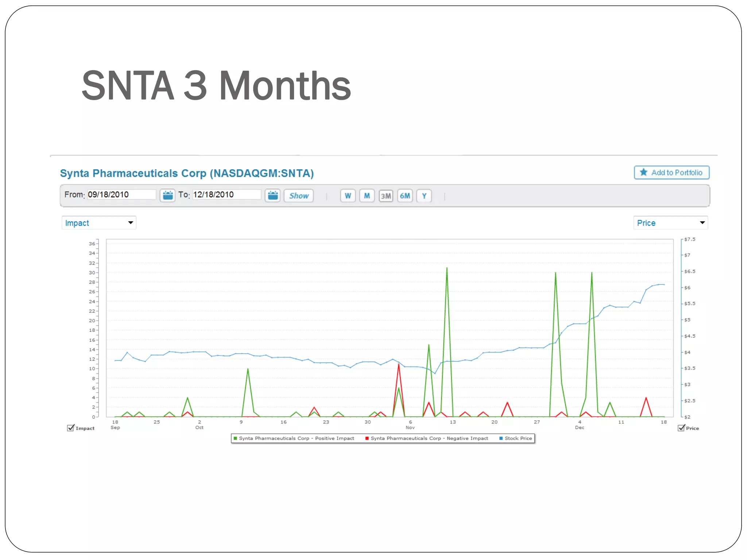The width and height of the screenshot is (747, 560).
Task: Click the 'Stock Price' legend label
Action: click(518, 438)
